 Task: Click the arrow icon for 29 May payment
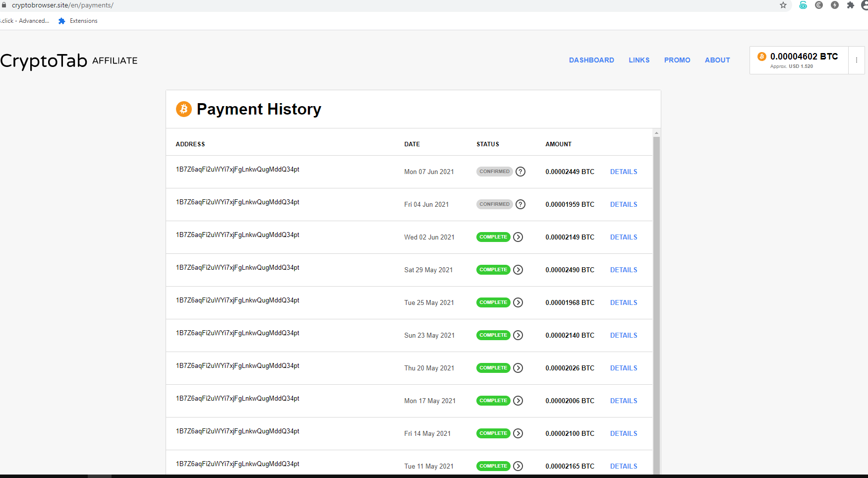(x=518, y=270)
